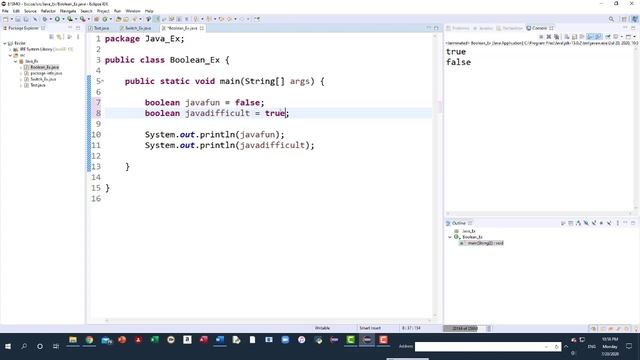Screen dimensions: 640x360
Task: Select Switch_Ex.java in Package Explorer
Action: tap(43, 79)
